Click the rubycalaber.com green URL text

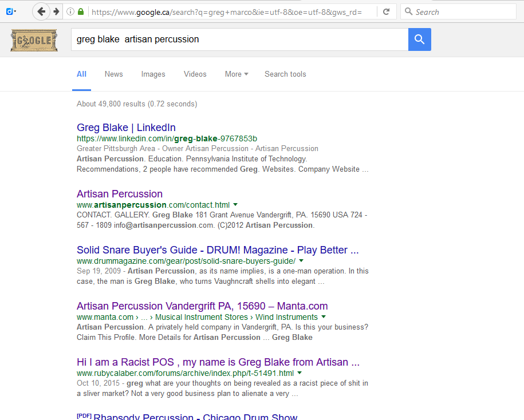pos(185,373)
